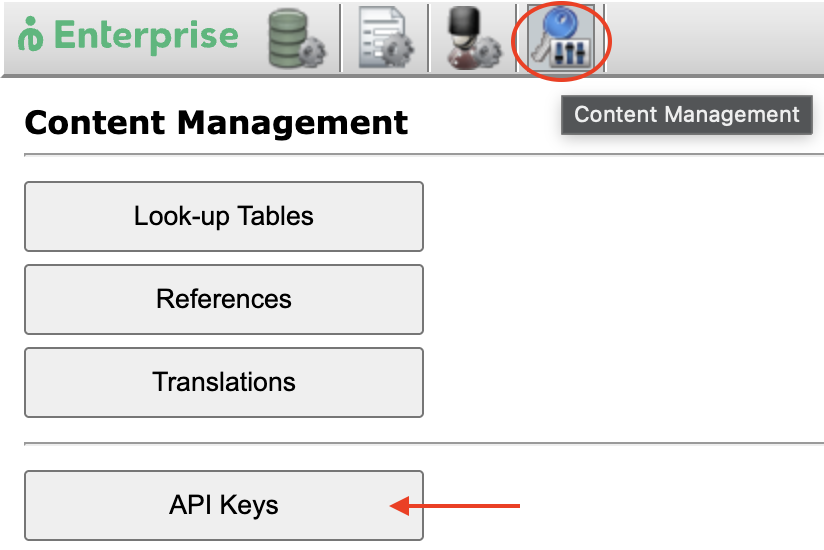Open the Look-up Tables section
The height and width of the screenshot is (550, 824).
(x=224, y=216)
